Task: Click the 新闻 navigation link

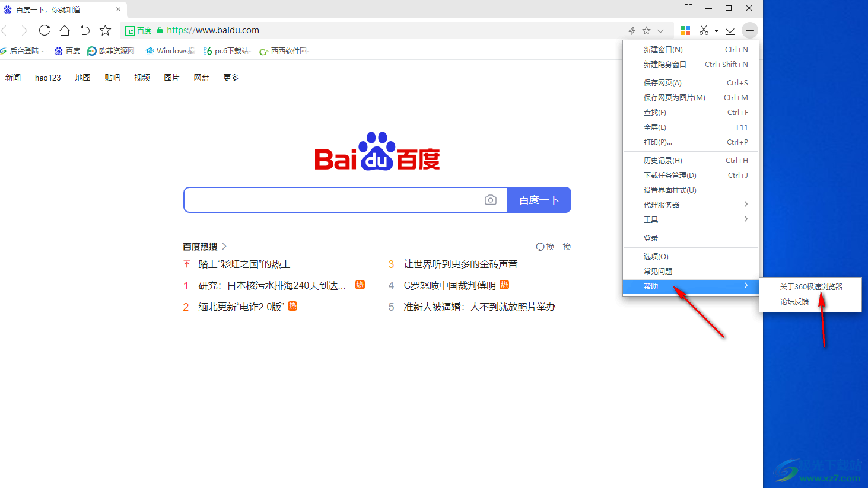Action: 13,78
